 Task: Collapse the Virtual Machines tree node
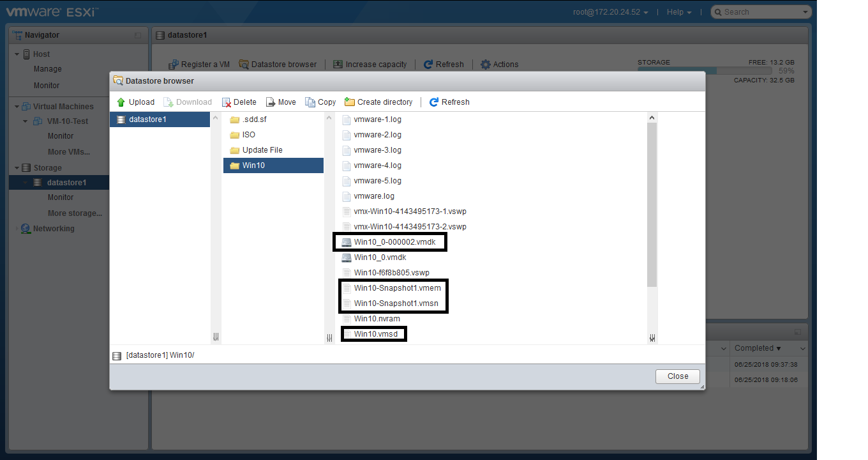17,107
